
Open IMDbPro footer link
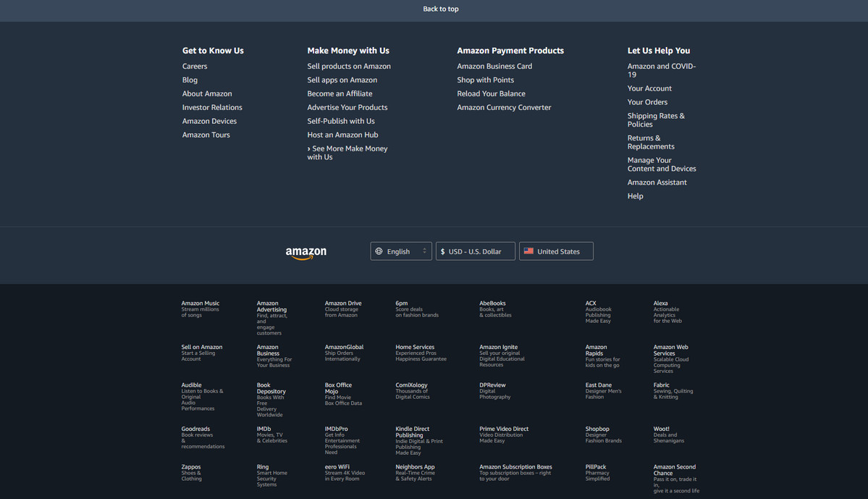(342, 440)
